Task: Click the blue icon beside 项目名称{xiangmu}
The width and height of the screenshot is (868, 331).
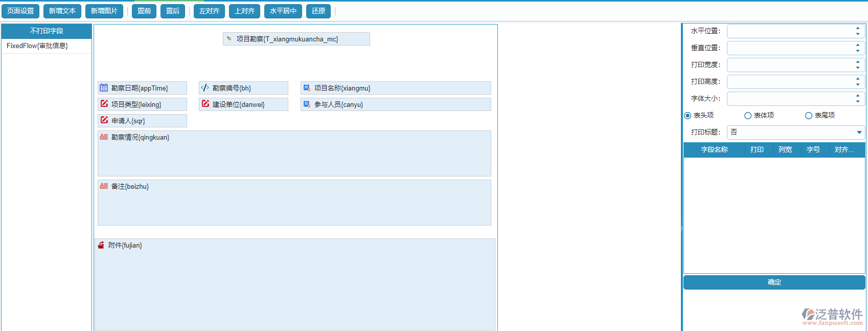Action: (307, 87)
